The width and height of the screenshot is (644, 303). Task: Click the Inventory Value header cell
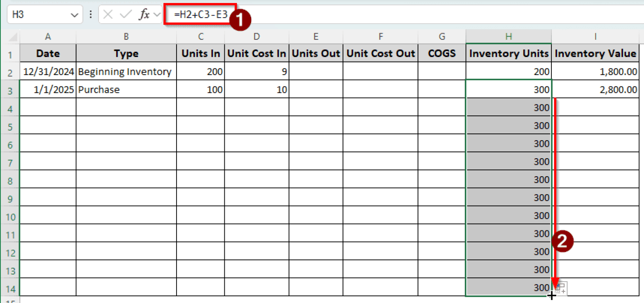[x=595, y=53]
